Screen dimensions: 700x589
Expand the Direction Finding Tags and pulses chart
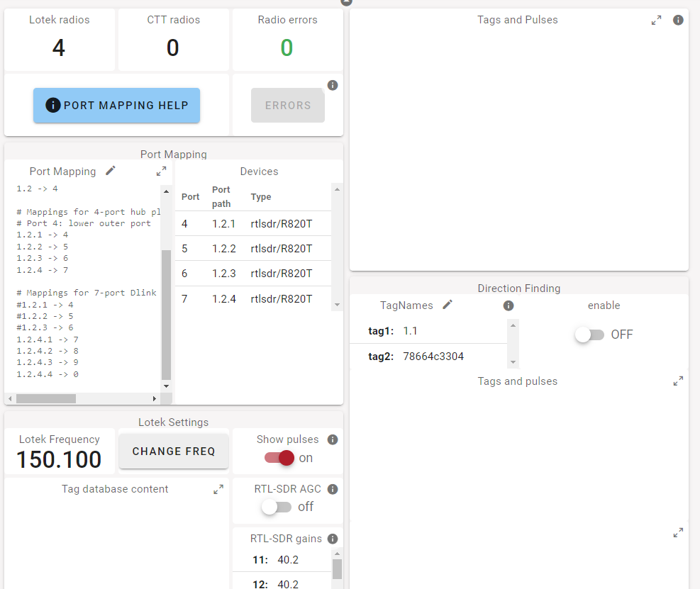pos(678,381)
